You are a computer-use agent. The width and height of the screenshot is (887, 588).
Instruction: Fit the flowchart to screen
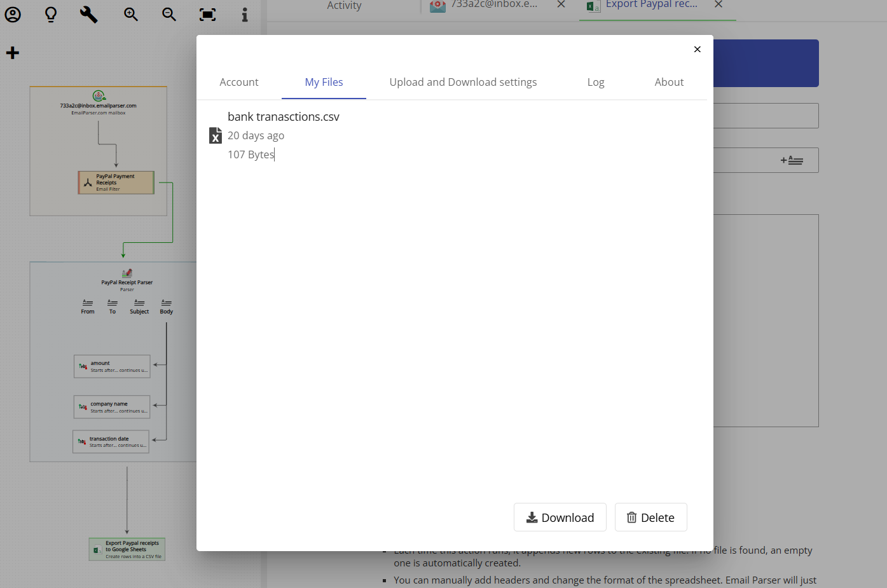(x=207, y=14)
